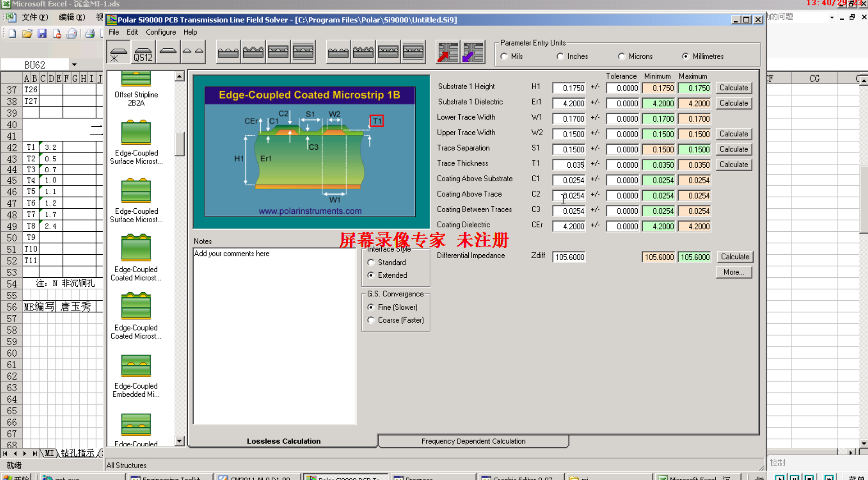Click Calculate for Trace Thickness

(734, 164)
